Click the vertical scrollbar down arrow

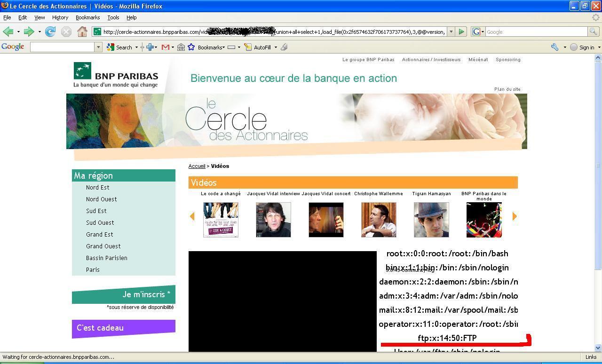[x=598, y=348]
